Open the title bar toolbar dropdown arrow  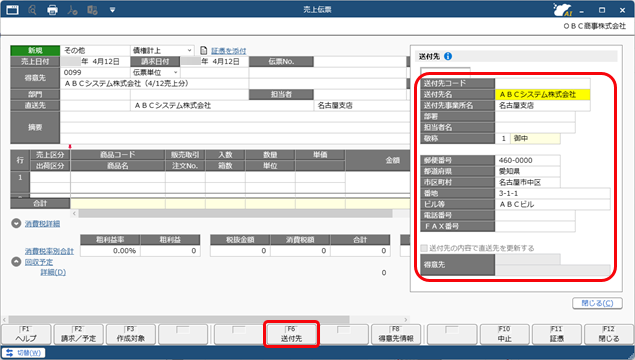click(x=112, y=10)
